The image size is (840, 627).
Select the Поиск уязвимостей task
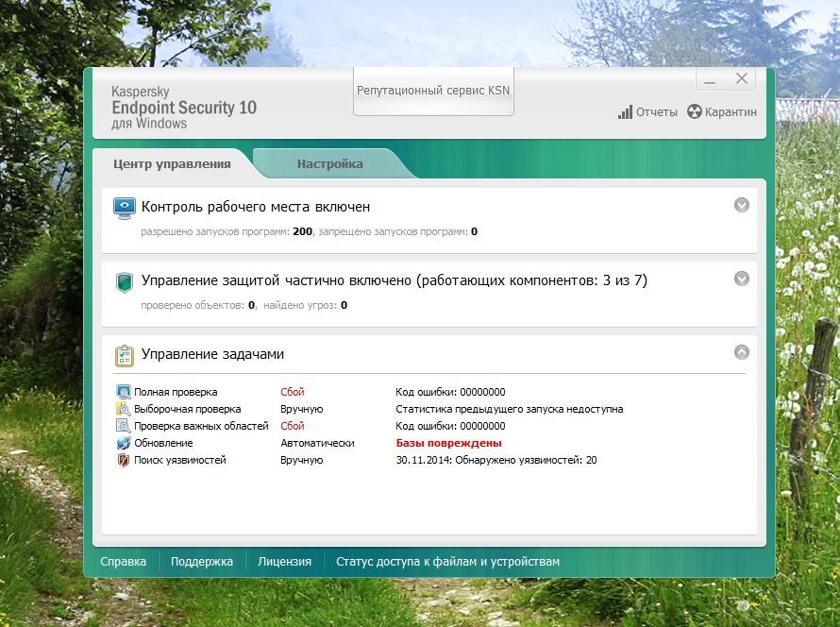(180, 460)
